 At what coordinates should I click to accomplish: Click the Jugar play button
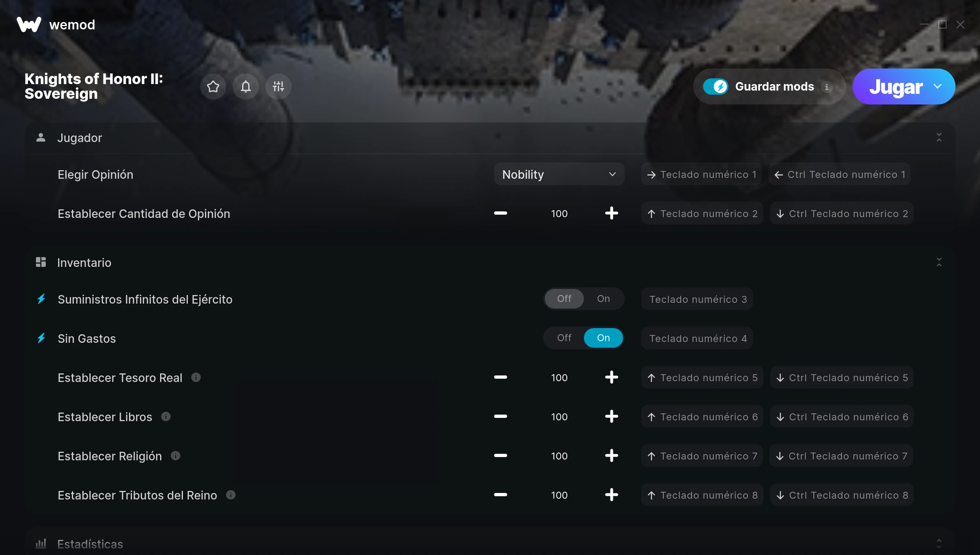tap(895, 87)
